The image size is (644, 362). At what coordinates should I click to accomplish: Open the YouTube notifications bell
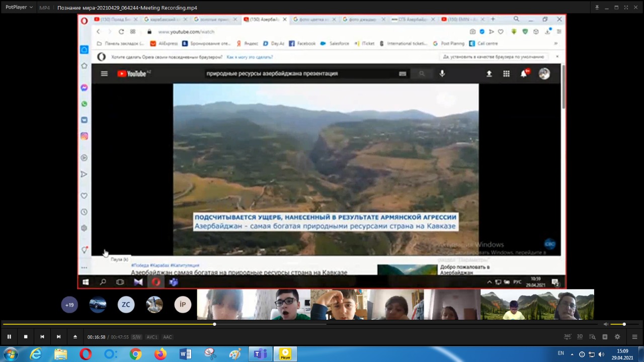tap(524, 73)
